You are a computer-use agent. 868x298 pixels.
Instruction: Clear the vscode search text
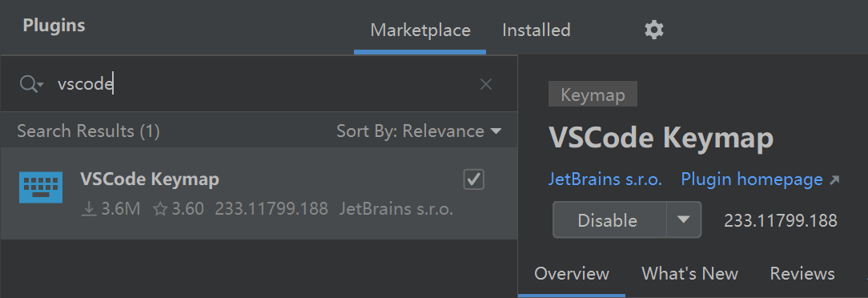pyautogui.click(x=485, y=84)
